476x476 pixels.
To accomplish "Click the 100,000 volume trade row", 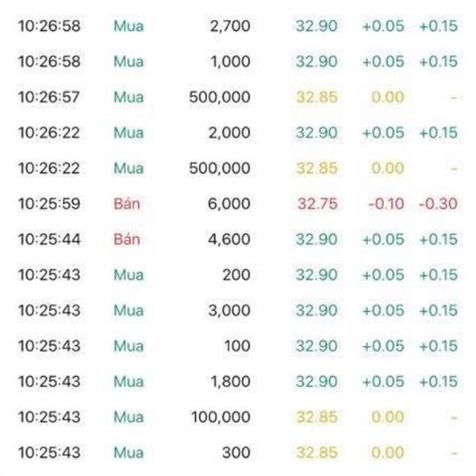I will [x=238, y=416].
